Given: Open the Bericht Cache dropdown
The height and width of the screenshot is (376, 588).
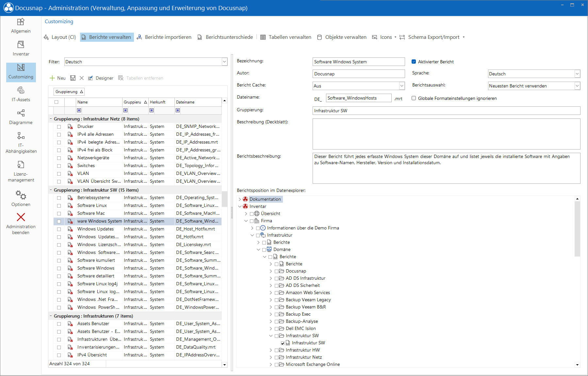Looking at the screenshot, I should coord(402,86).
